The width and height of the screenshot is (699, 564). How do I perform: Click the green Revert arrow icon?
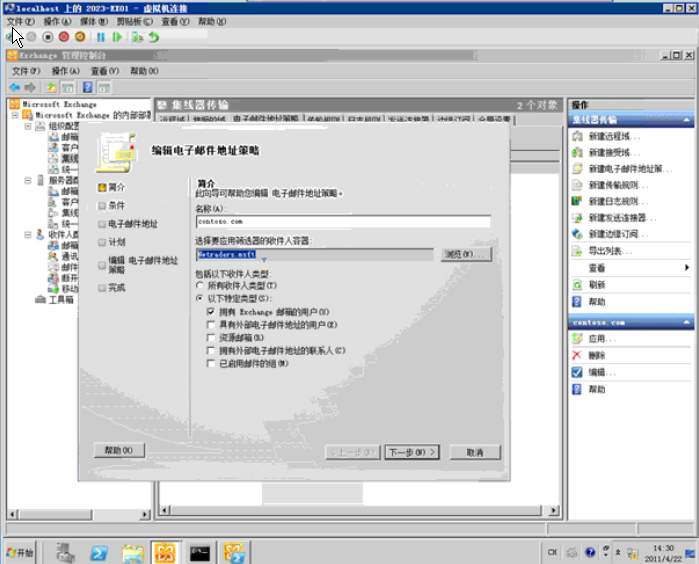[x=154, y=37]
